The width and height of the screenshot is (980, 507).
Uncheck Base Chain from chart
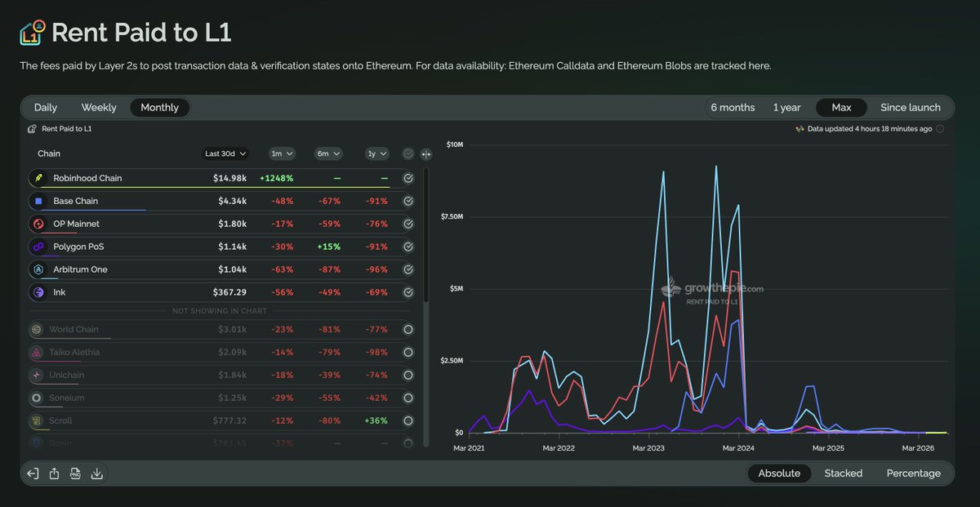tap(408, 201)
